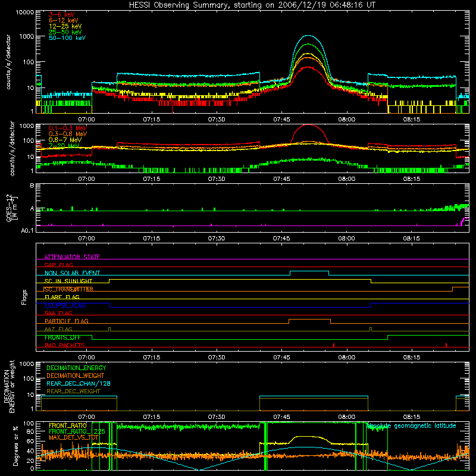Viewport: 476px width, 476px height.
Task: Click the 'DECIMATION ENERGY or weight' axis label
Action: pos(9,386)
